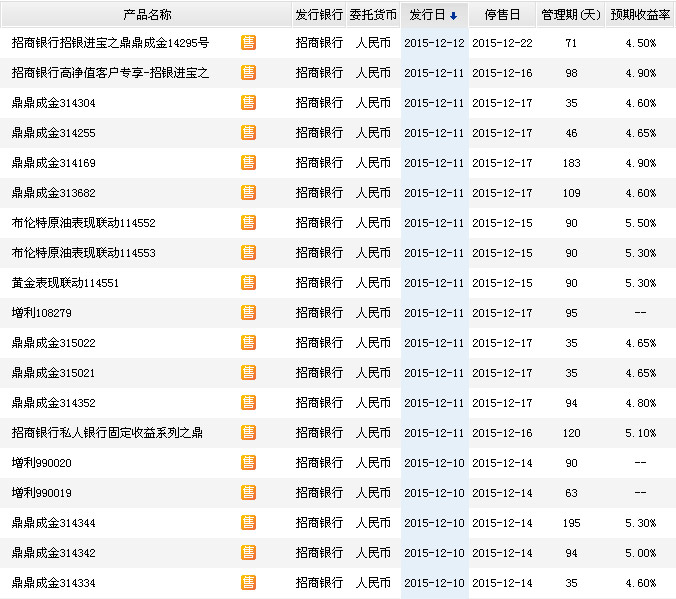Click the 售 icon for 鼎鼎成金314255
Viewport: 676px width, 599px height.
pyautogui.click(x=248, y=133)
